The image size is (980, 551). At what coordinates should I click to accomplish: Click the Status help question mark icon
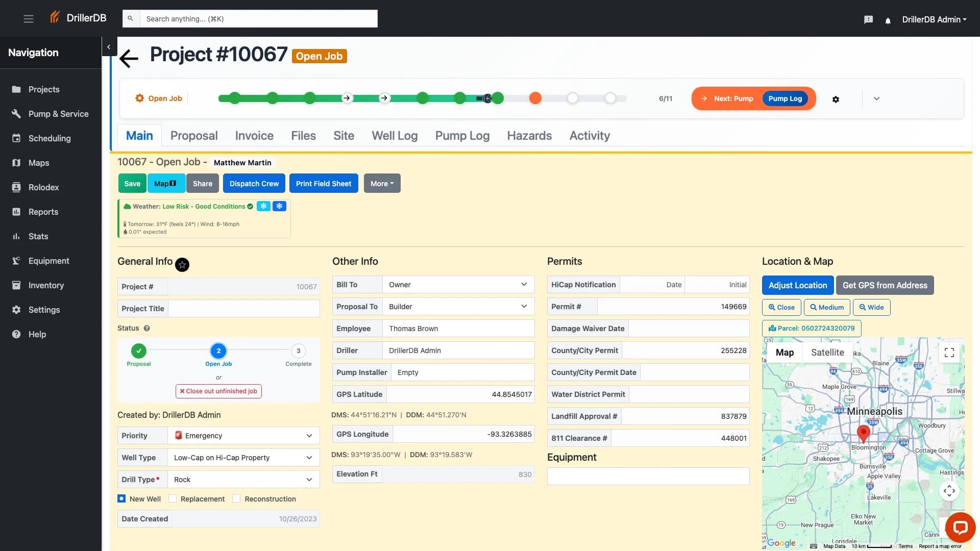tap(147, 328)
